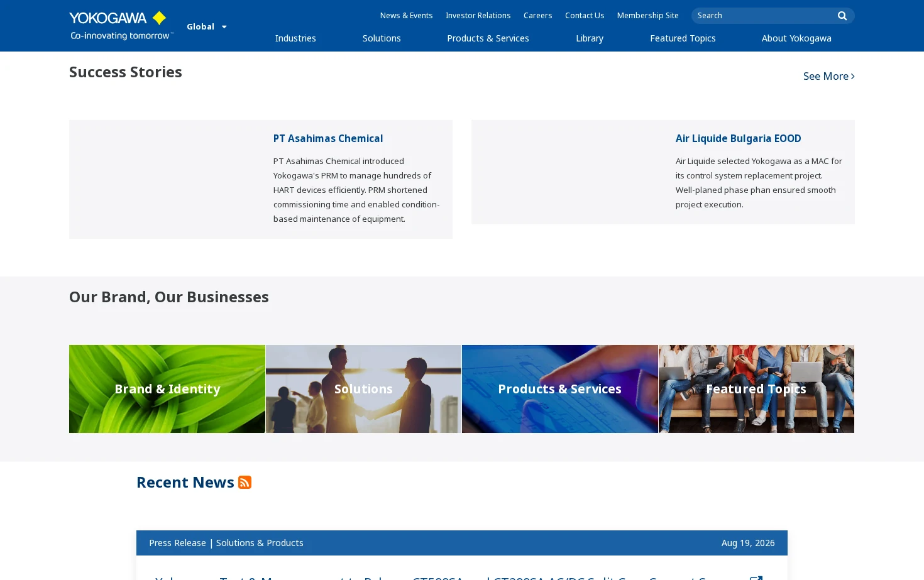
Task: Click the Success Stories heading
Action: pos(126,72)
